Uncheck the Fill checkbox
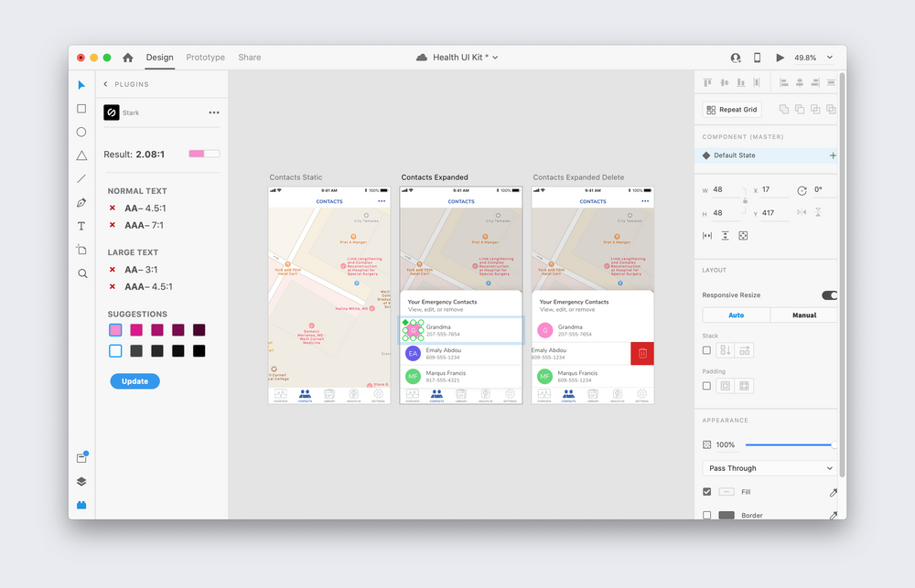 (706, 491)
